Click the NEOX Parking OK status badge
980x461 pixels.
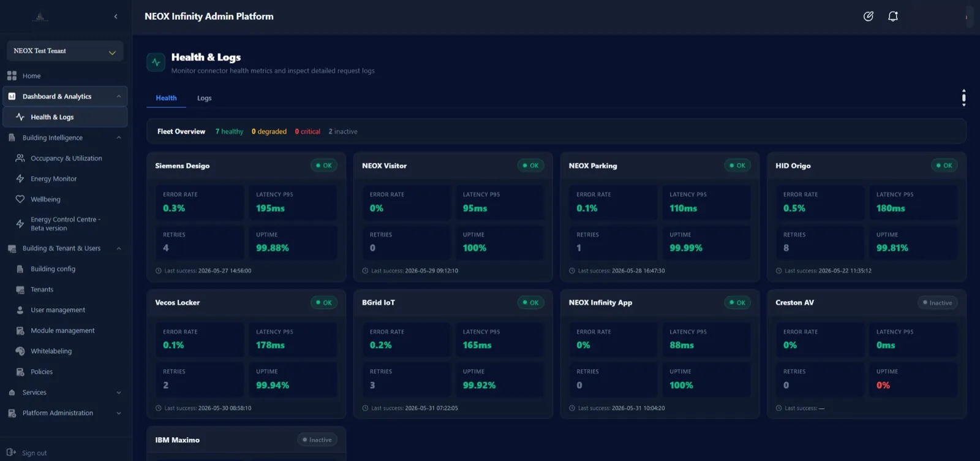pyautogui.click(x=737, y=166)
